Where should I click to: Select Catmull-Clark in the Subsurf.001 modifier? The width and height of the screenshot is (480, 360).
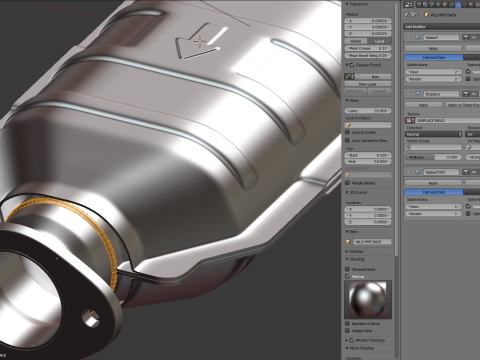[434, 192]
